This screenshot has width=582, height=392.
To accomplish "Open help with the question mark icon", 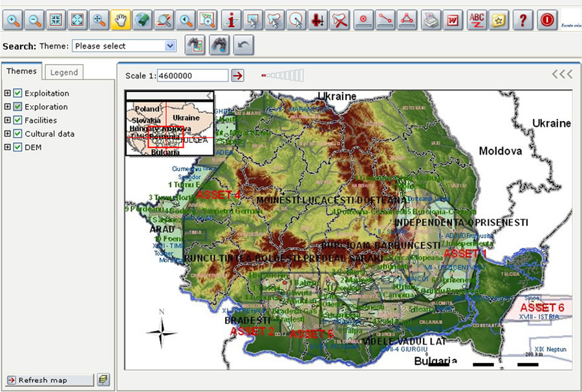I will [523, 19].
